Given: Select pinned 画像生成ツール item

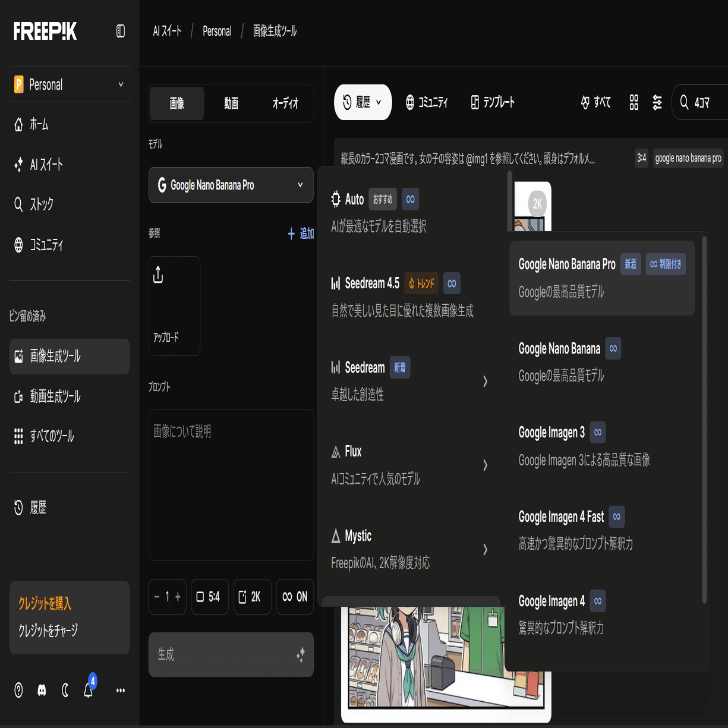Looking at the screenshot, I should (70, 357).
